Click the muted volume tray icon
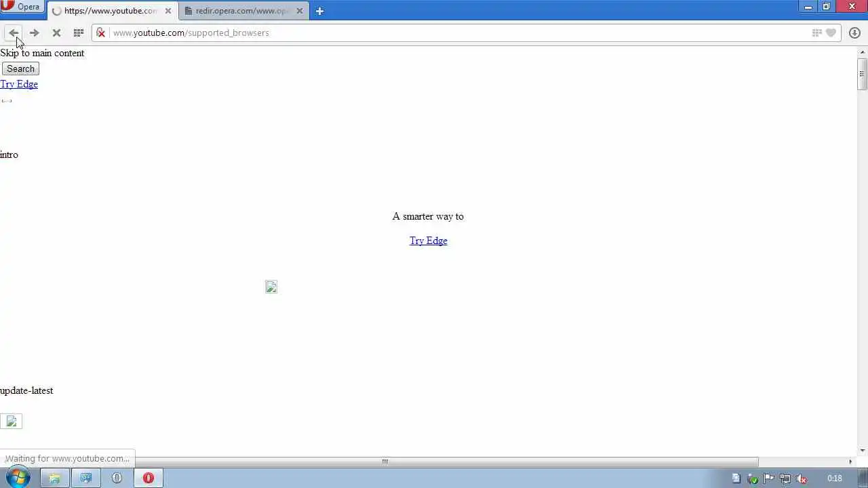868x488 pixels. (802, 479)
